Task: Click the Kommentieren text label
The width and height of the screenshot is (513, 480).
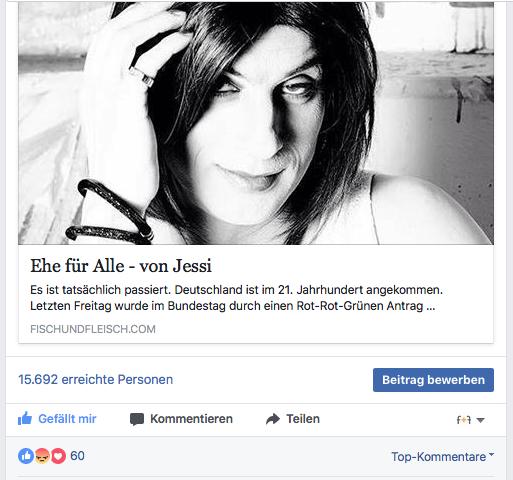Action: [x=191, y=419]
